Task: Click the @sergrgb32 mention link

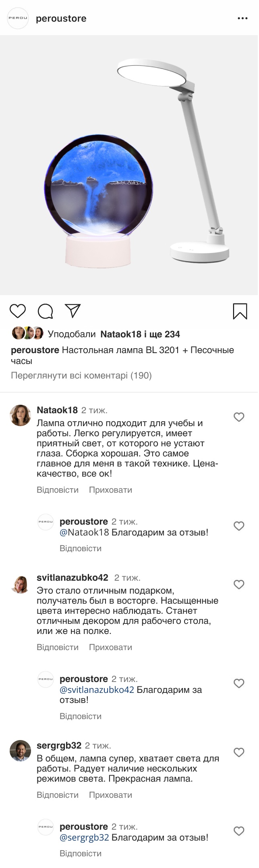Action: point(84,837)
